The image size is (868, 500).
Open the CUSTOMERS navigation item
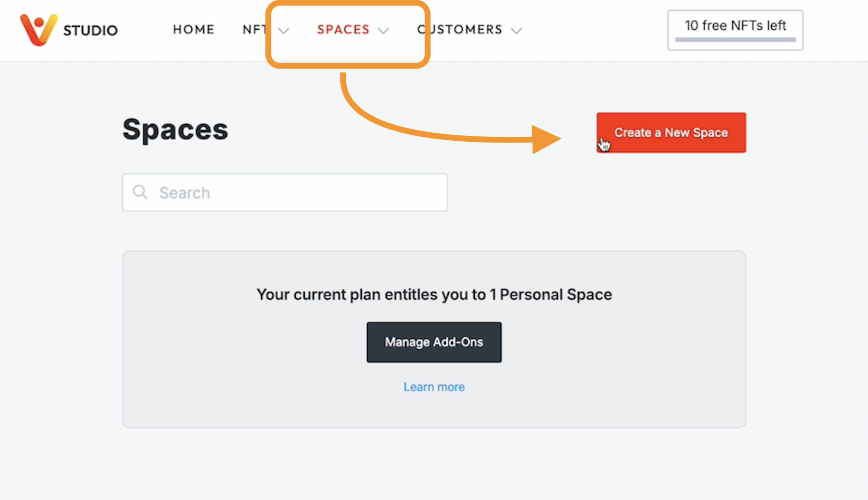459,30
